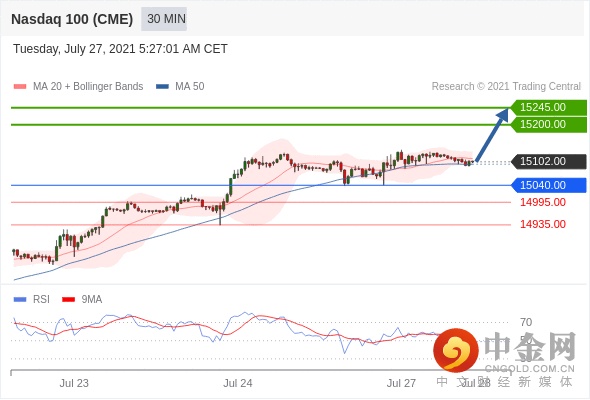Viewport: 590px width, 400px height.
Task: Click the 30 MIN timeframe button
Action: [x=164, y=19]
